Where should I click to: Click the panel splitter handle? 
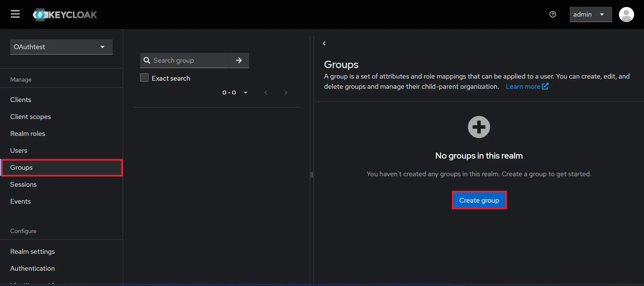click(x=312, y=175)
